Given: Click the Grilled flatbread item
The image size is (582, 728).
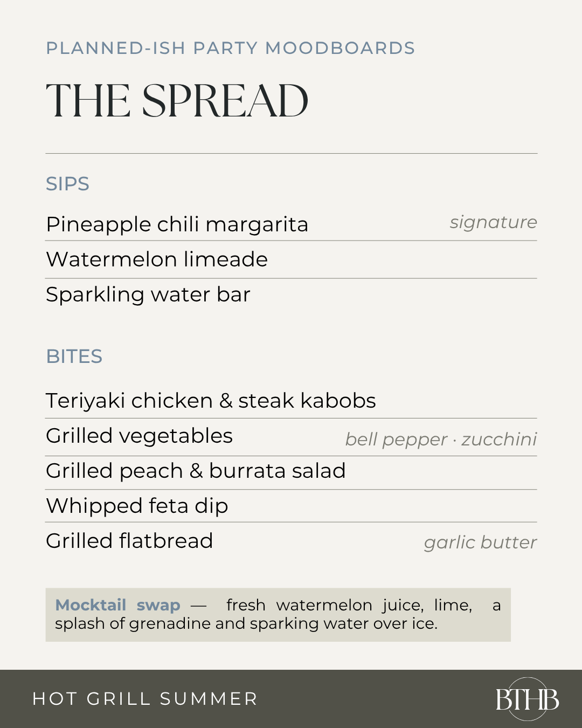Looking at the screenshot, I should click(130, 541).
